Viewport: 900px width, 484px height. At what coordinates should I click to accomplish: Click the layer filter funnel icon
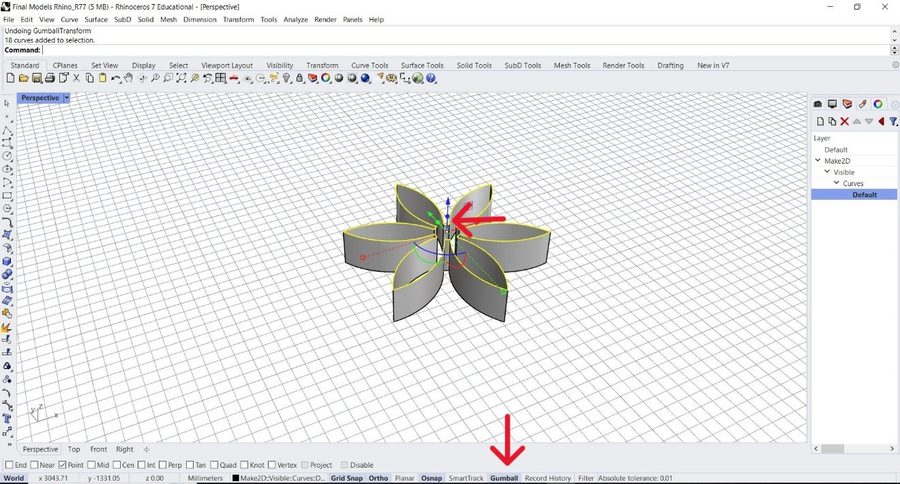point(893,121)
